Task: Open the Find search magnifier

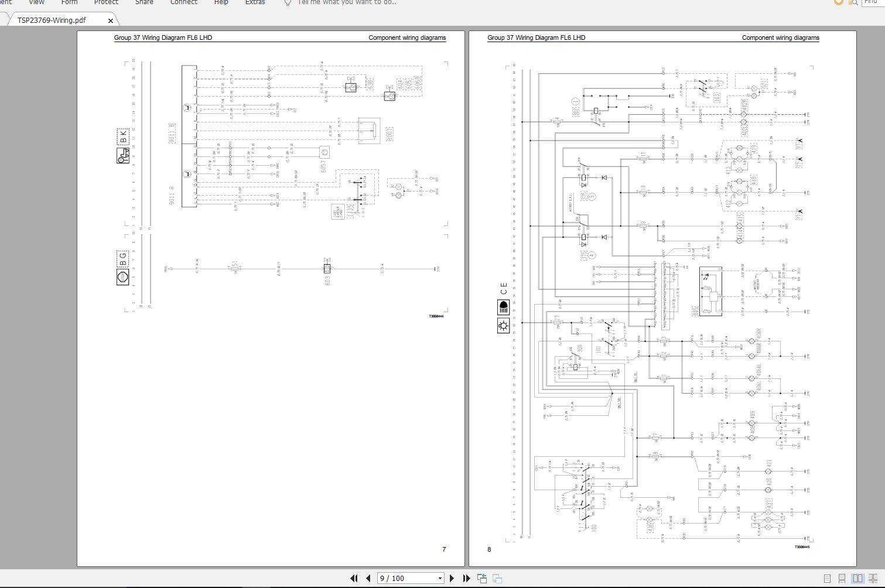Action: pyautogui.click(x=853, y=3)
